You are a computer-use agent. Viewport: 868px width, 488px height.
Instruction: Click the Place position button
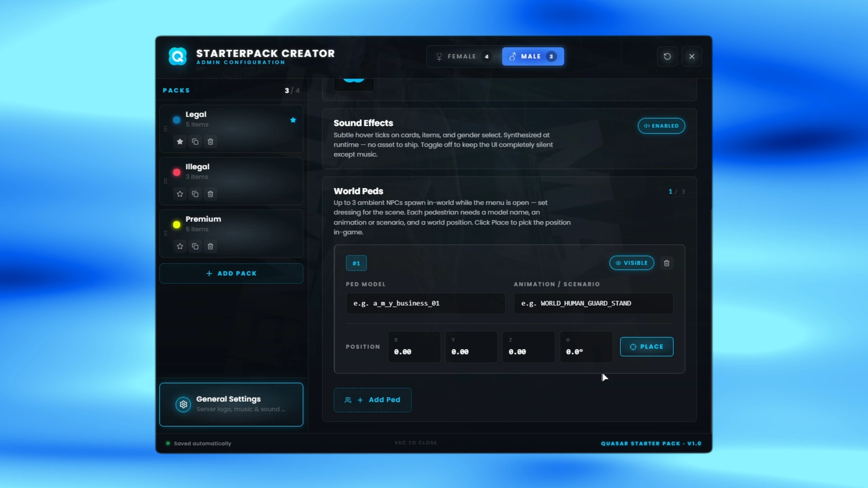coord(647,347)
